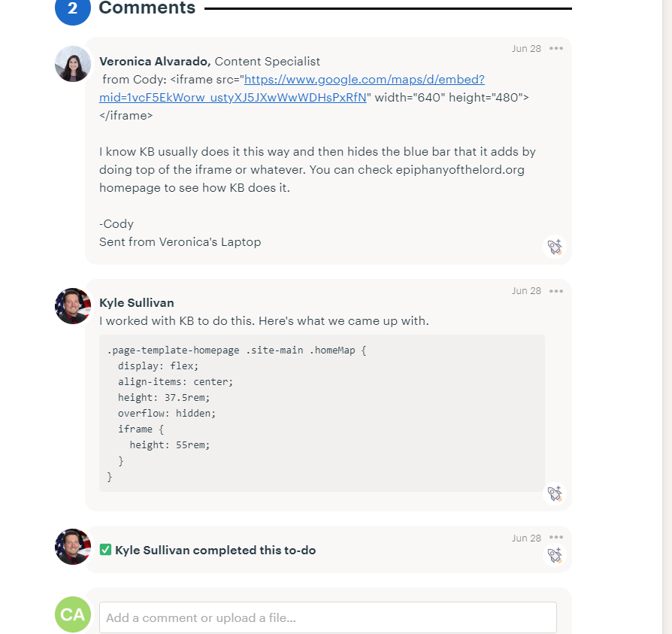Open three-dot menu on Kyle's code comment
Viewport: 672px width, 634px height.
click(555, 291)
